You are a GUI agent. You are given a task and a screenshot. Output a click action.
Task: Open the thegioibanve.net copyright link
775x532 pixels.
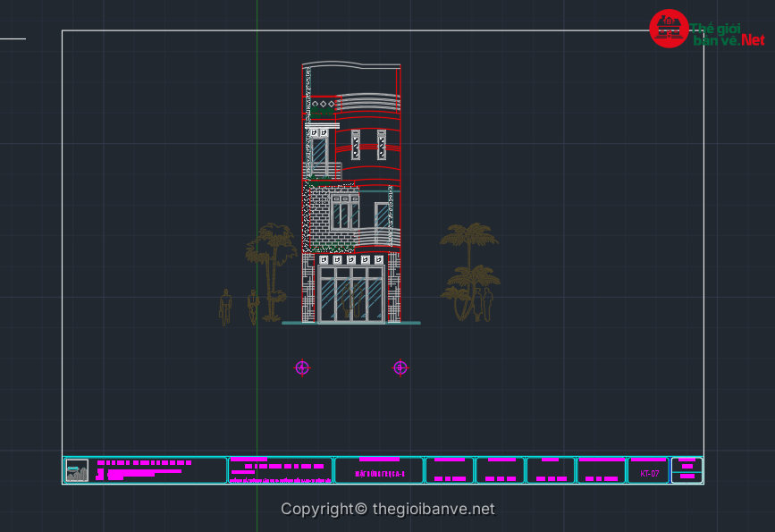[x=387, y=509]
